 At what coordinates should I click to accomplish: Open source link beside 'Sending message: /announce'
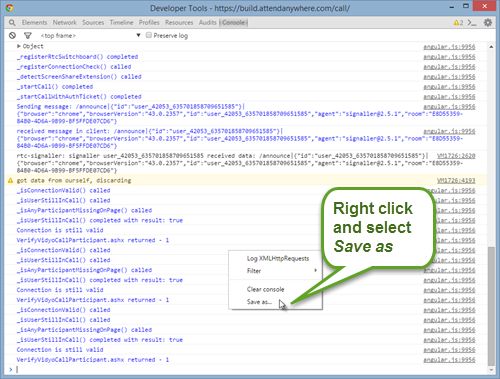click(x=449, y=107)
